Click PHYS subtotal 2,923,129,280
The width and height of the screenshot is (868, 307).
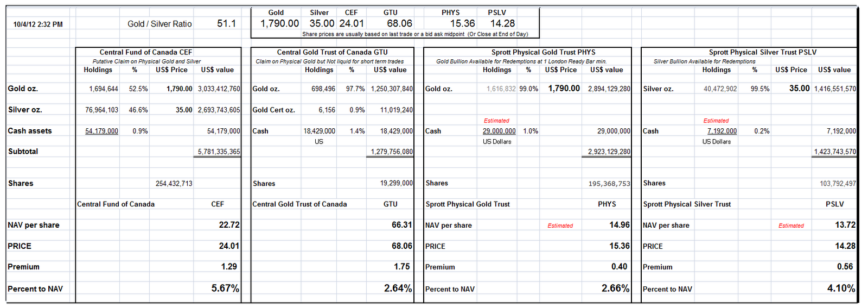click(609, 152)
